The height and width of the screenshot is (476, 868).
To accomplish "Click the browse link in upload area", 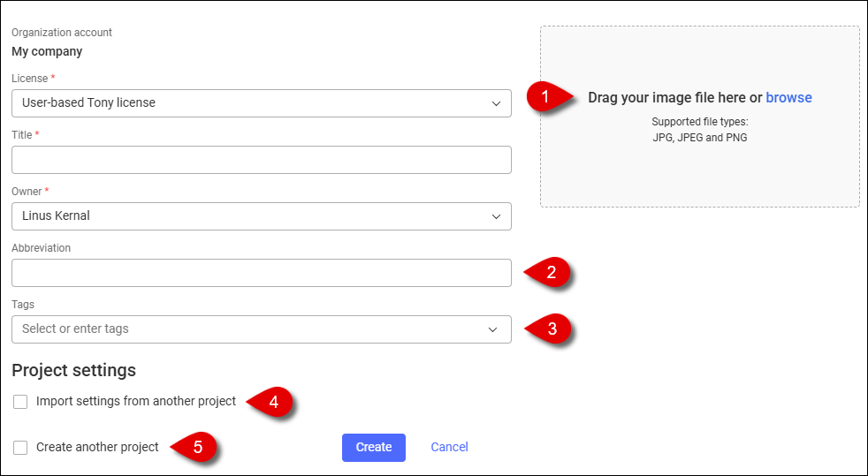I will point(788,97).
